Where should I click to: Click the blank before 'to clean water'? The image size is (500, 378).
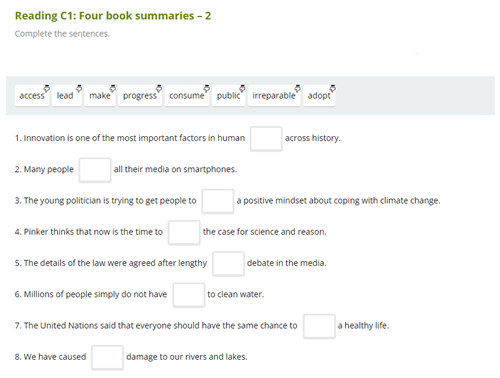pos(189,295)
